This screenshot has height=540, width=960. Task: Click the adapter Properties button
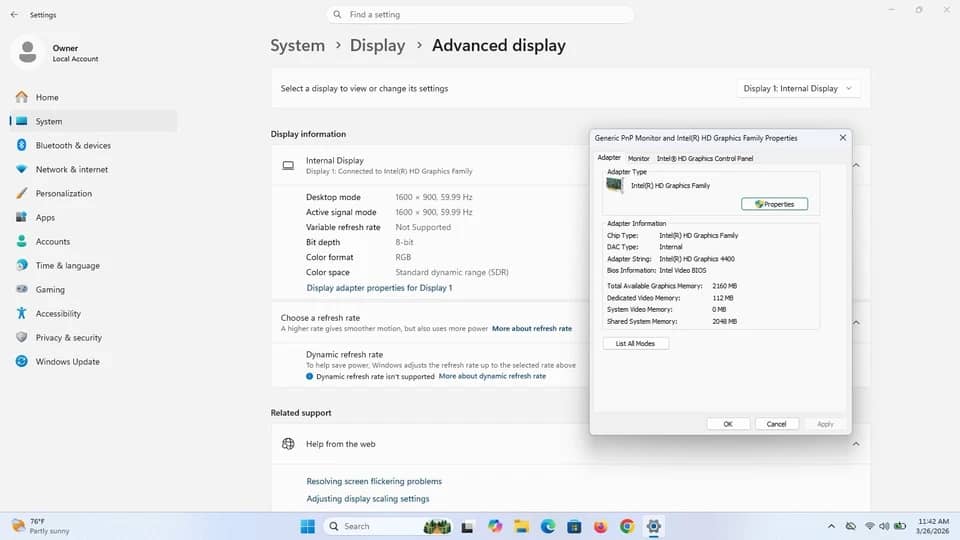pos(774,204)
